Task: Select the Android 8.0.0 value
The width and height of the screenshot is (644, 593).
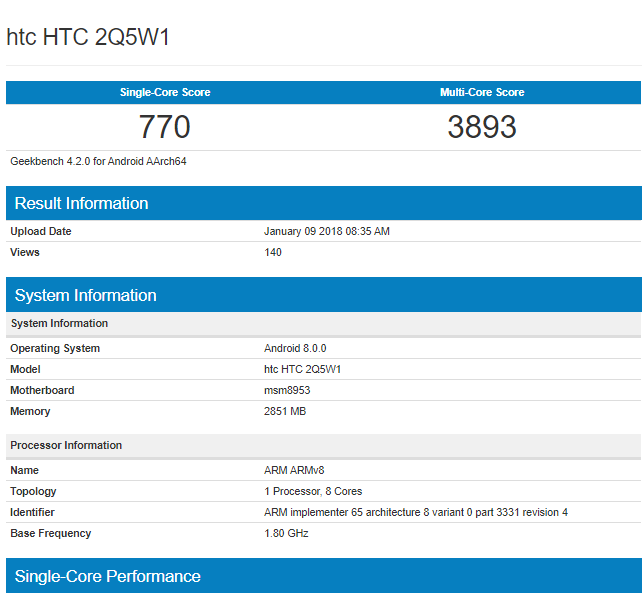Action: click(x=295, y=348)
